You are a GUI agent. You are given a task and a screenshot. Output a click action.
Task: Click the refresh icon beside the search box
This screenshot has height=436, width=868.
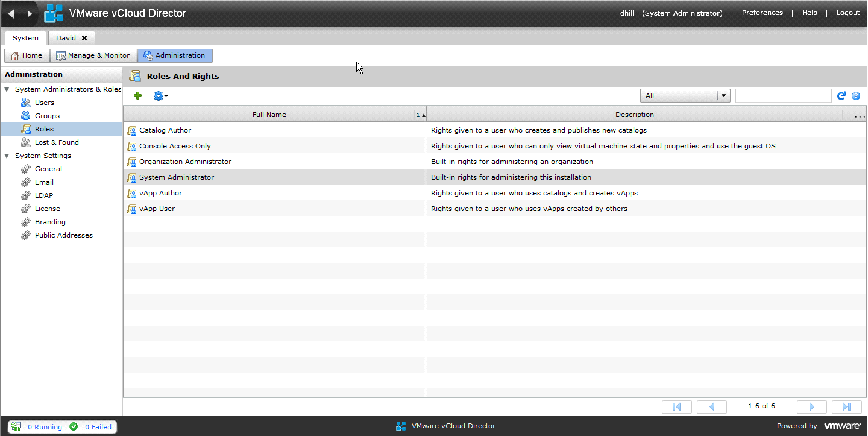click(x=842, y=96)
